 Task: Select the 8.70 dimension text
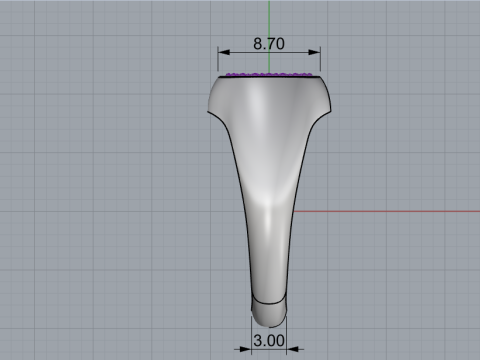coord(269,44)
